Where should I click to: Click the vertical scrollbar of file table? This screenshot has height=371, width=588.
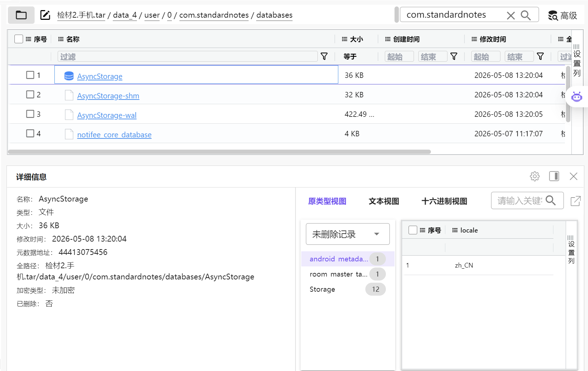point(568,94)
